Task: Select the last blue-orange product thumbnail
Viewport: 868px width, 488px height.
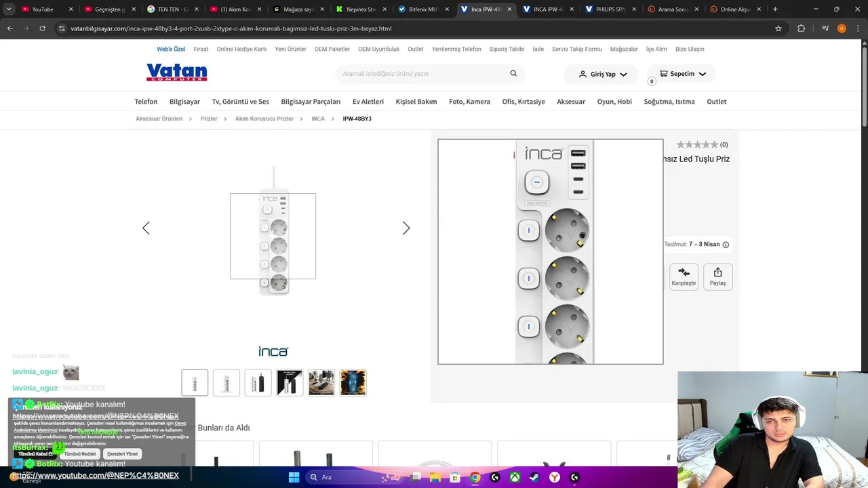Action: click(353, 382)
